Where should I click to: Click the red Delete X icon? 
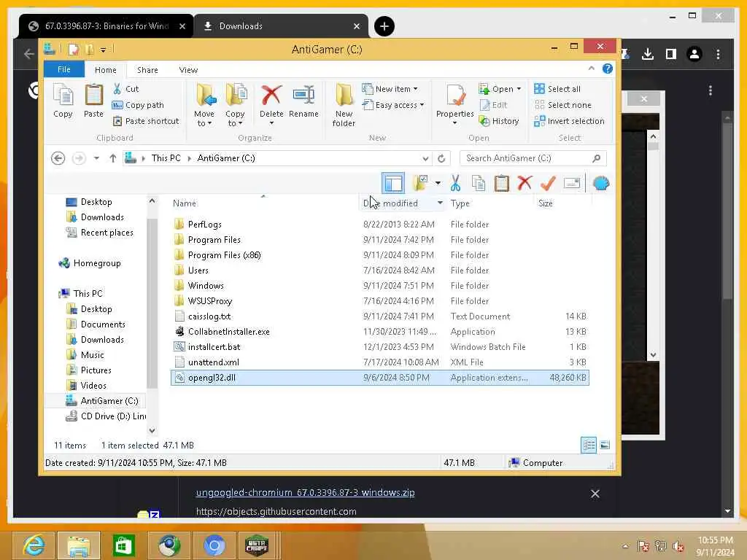(271, 96)
